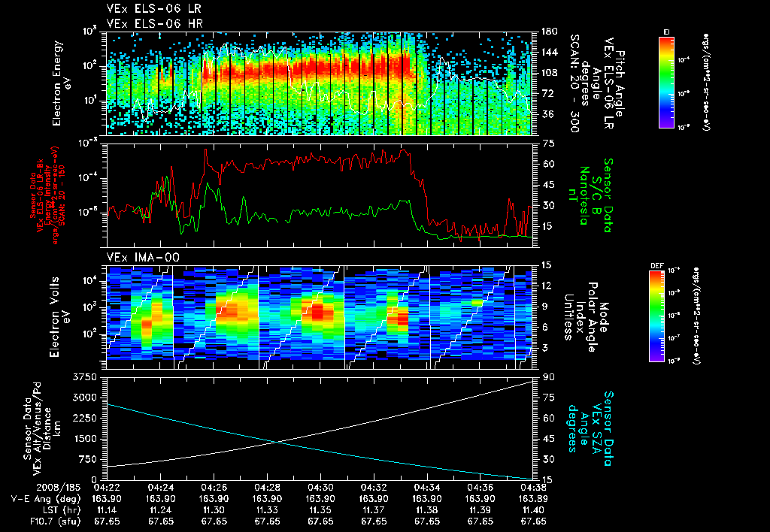Screen dimensions: 770x532
Task: Click the LST value '11.24'
Action: tap(161, 510)
